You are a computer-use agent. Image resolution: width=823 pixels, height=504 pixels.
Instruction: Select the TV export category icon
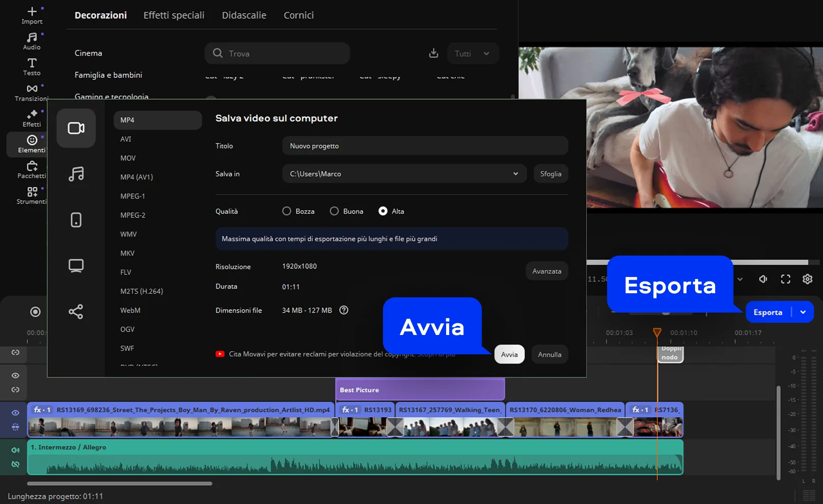[x=76, y=266]
